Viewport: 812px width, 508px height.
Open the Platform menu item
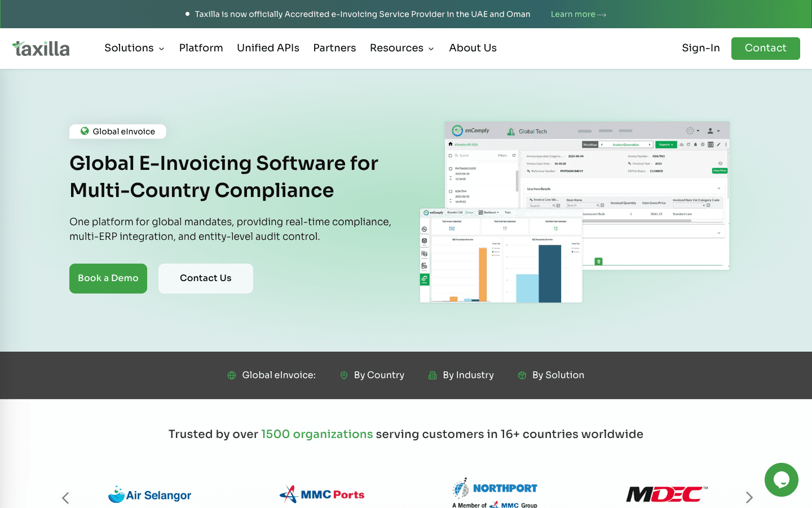tap(201, 48)
